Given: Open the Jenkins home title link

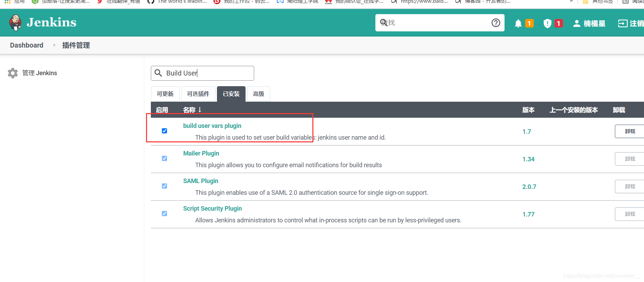Looking at the screenshot, I should click(x=51, y=22).
